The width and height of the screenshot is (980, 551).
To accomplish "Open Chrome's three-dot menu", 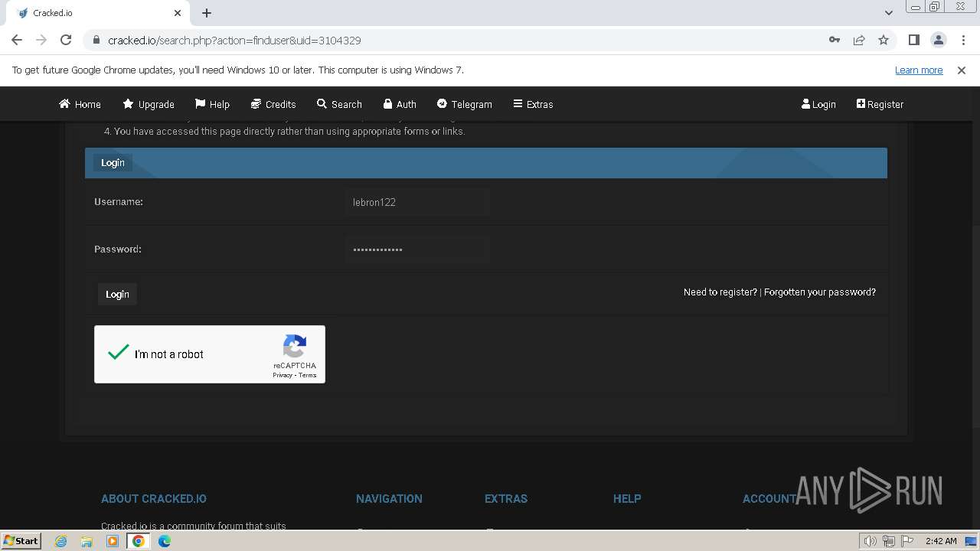I will pos(962,40).
